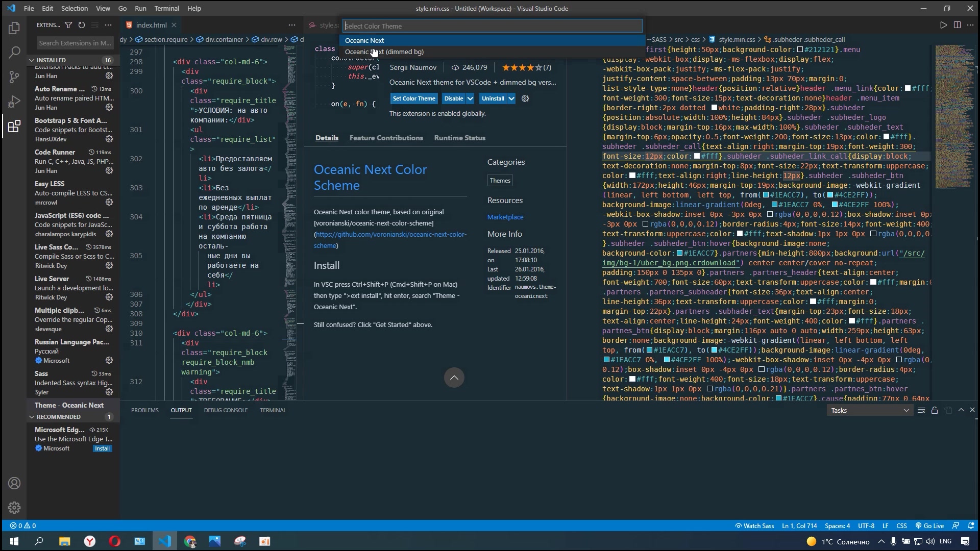This screenshot has width=980, height=551.
Task: Open the gear next to the Uninstall button
Action: (525, 98)
